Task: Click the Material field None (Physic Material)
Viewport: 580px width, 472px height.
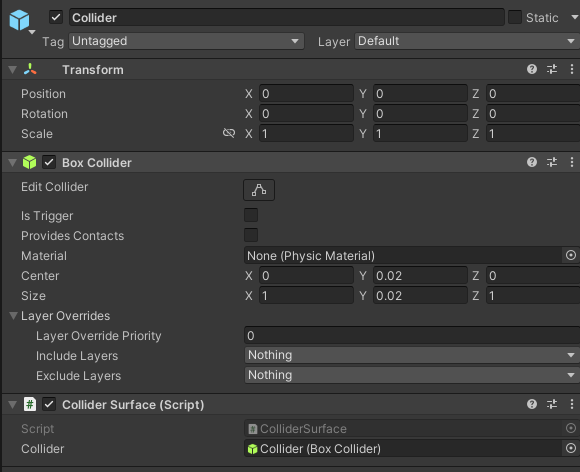Action: pos(403,256)
